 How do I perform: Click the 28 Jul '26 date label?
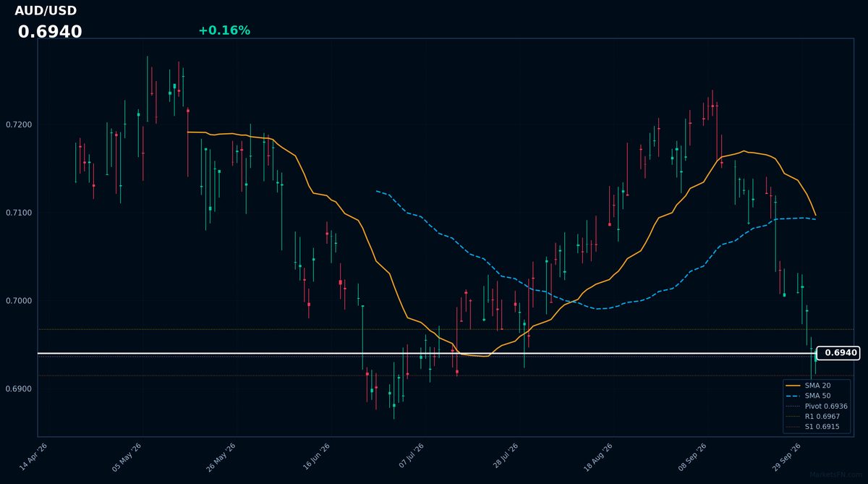505,457
